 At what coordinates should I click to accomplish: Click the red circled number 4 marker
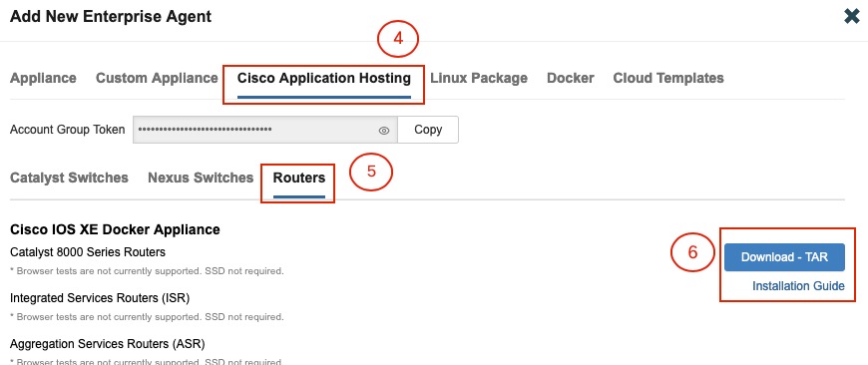[x=397, y=39]
